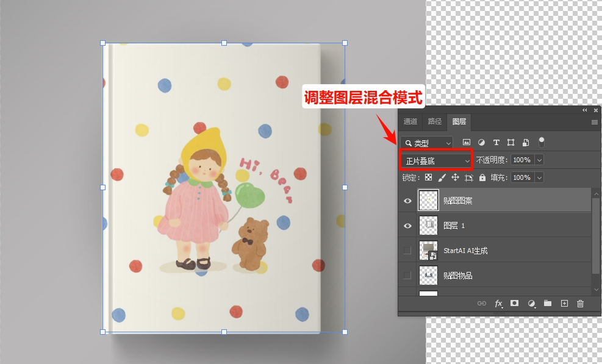This screenshot has width=602, height=364.
Task: Add a layer mask
Action: (513, 303)
